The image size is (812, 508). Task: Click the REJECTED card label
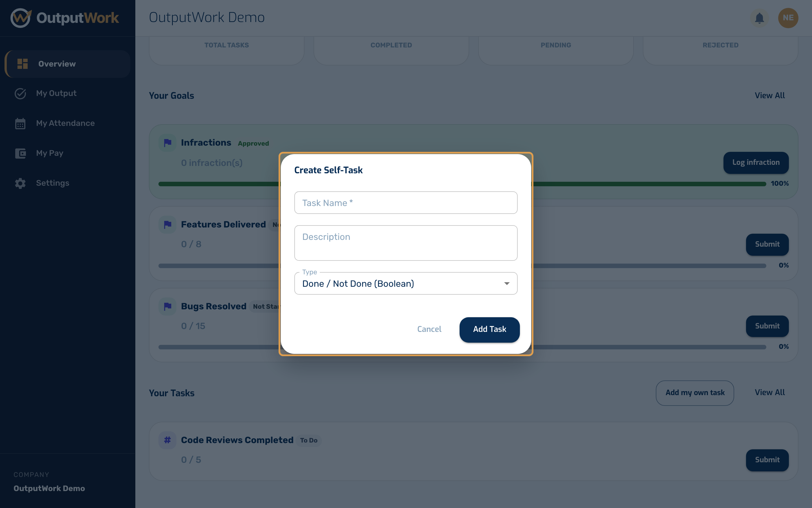(x=720, y=45)
